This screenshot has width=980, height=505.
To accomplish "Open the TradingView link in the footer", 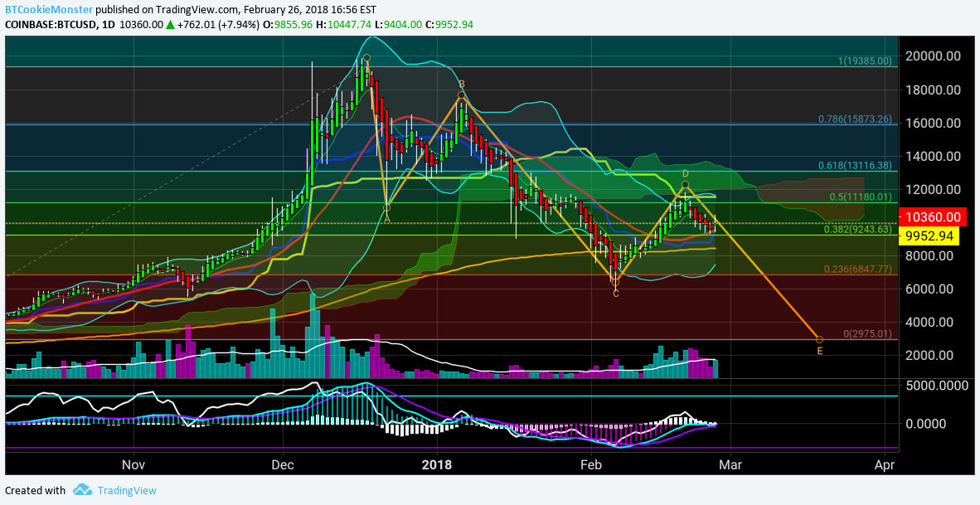I will 126,491.
